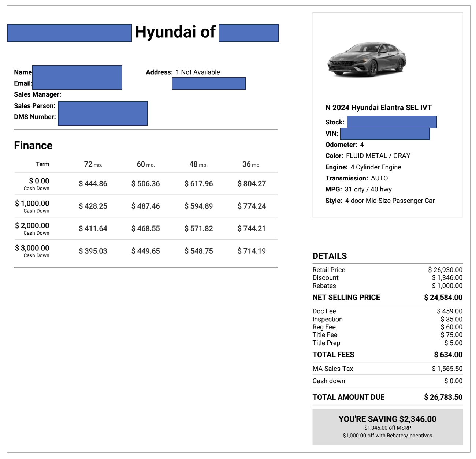Screen dimensions: 476x459
Task: Click the $ 774.24 payment cell
Action: coord(252,206)
